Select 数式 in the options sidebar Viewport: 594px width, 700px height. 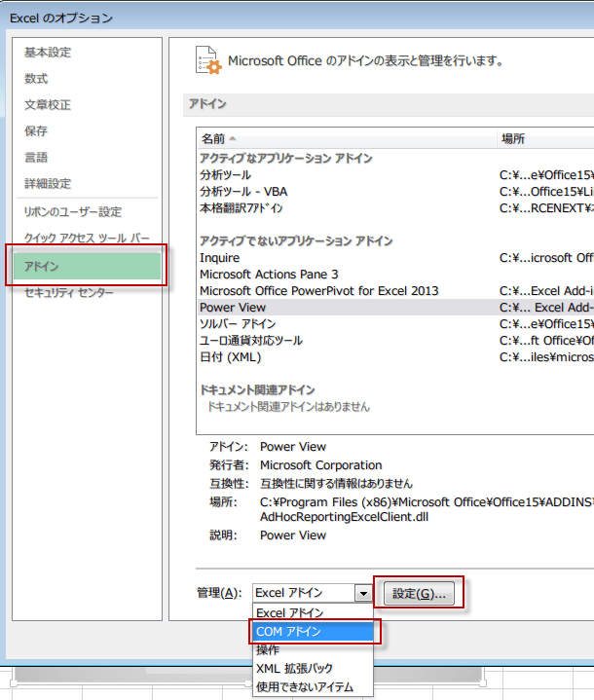point(36,79)
